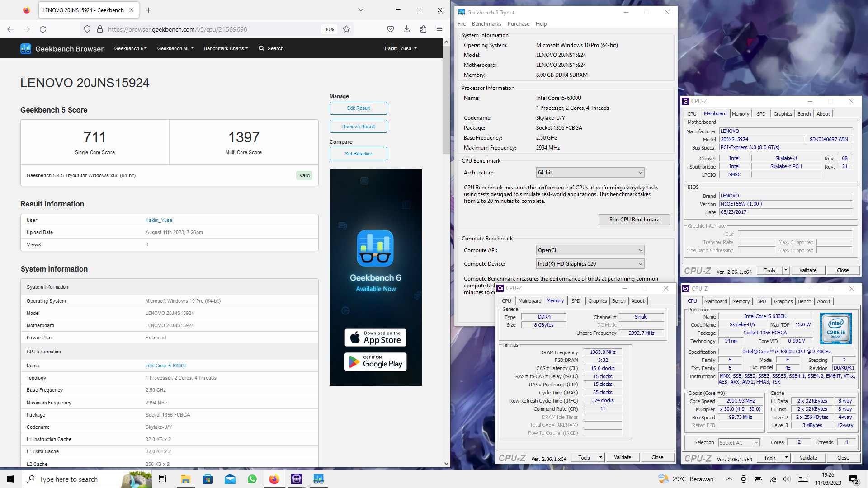868x488 pixels.
Task: Open the Socket #1 selection dropdown
Action: [x=739, y=443]
